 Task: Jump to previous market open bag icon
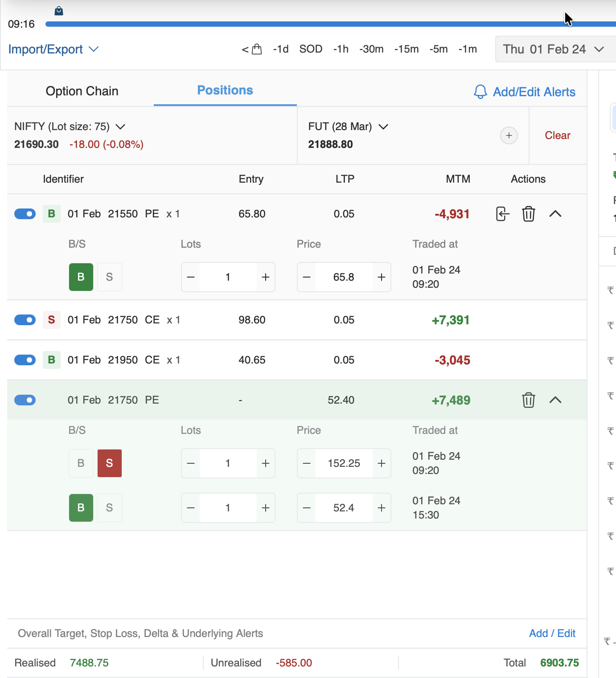click(252, 49)
